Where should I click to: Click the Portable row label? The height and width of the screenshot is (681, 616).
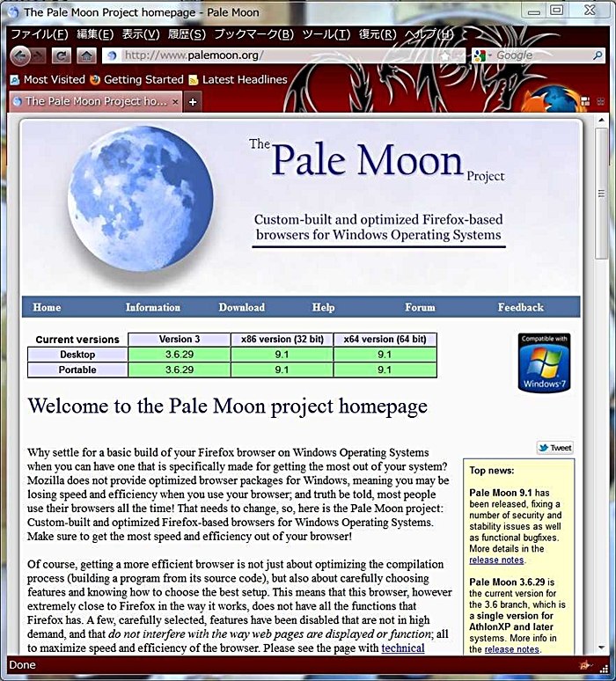tap(77, 370)
